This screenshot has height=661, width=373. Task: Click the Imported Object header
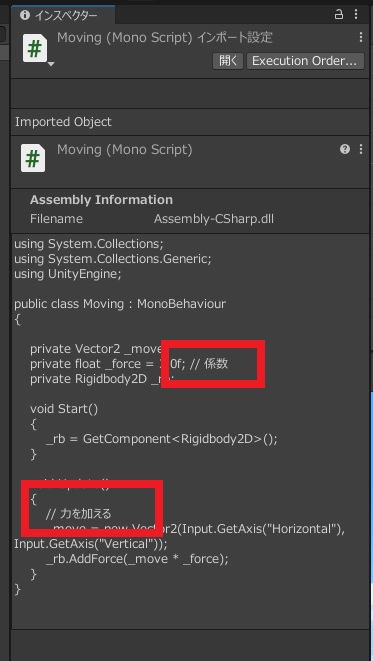(x=63, y=122)
